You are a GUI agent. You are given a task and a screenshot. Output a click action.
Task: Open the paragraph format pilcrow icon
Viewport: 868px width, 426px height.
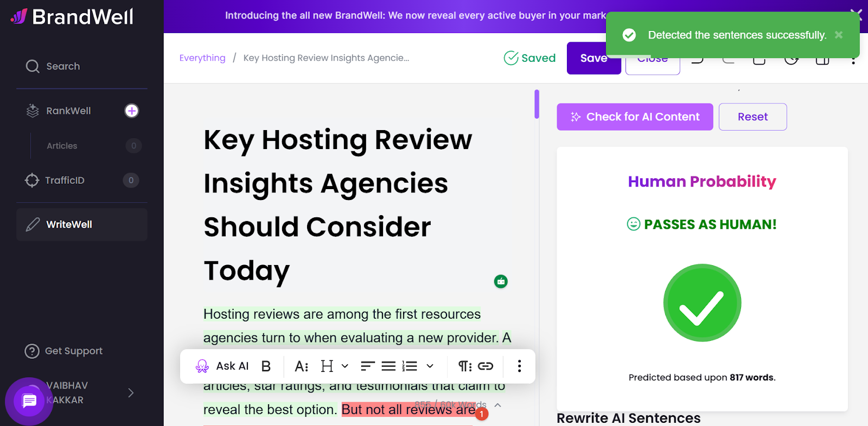point(465,366)
